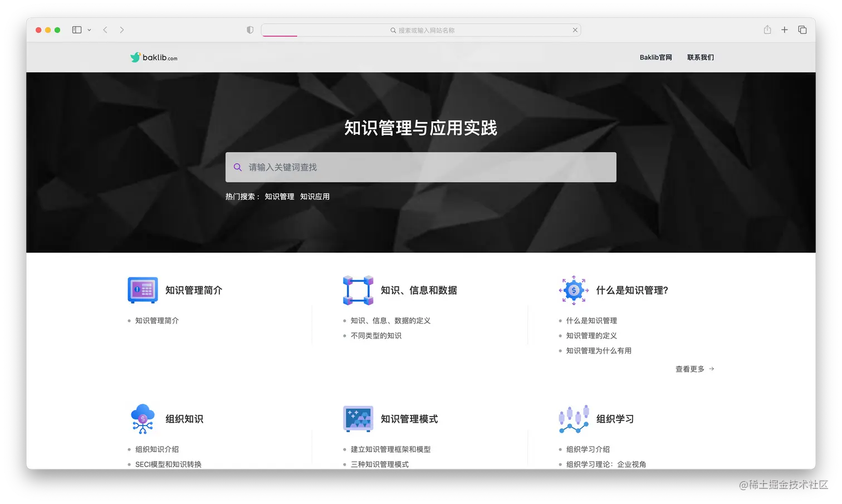Show tab overview icon
The width and height of the screenshot is (842, 504).
click(x=802, y=30)
